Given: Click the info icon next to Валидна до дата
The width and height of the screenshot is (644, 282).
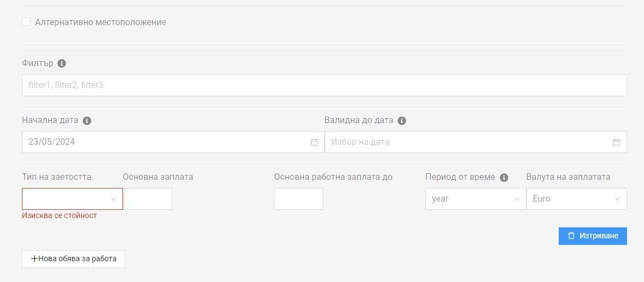Looking at the screenshot, I should (402, 121).
